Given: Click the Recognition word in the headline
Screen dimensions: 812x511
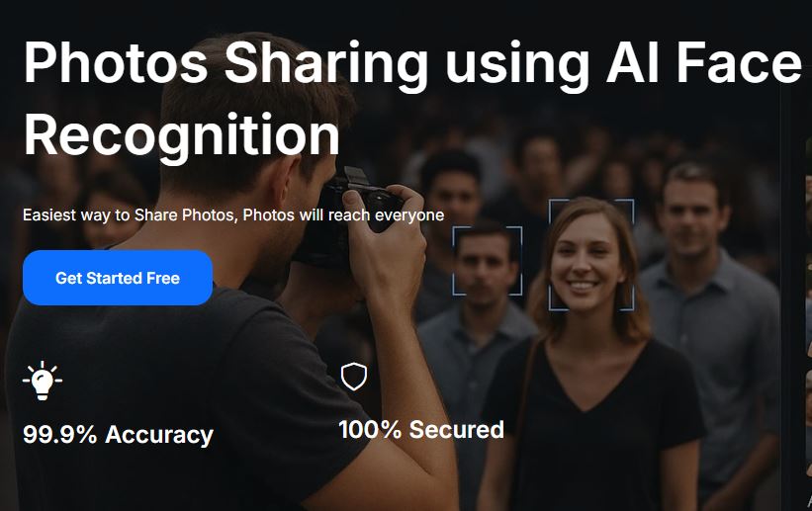Looking at the screenshot, I should [x=182, y=135].
